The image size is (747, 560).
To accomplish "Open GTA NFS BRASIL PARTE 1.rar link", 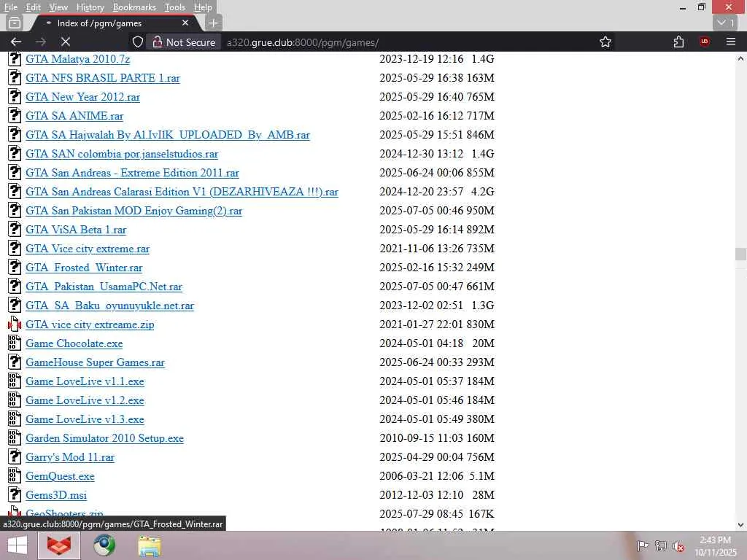I will tap(103, 78).
